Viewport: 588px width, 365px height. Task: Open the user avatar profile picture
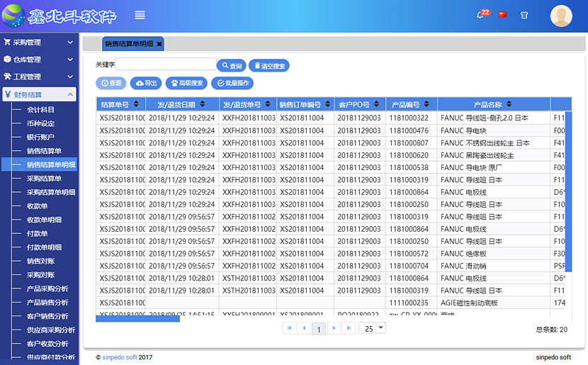point(561,16)
